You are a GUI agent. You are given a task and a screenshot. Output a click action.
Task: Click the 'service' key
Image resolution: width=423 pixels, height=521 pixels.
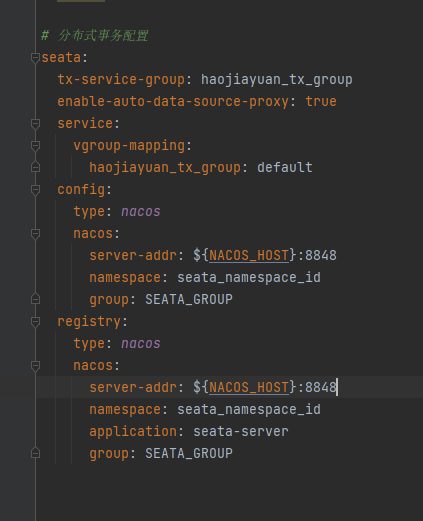(x=85, y=124)
